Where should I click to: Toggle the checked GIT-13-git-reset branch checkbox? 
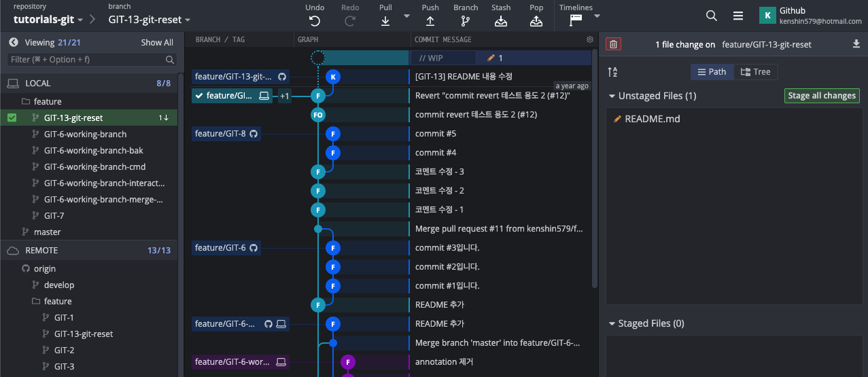pos(12,118)
